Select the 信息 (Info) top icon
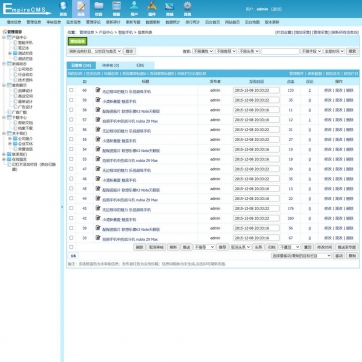This screenshot has height=362, width=362. point(81,8)
